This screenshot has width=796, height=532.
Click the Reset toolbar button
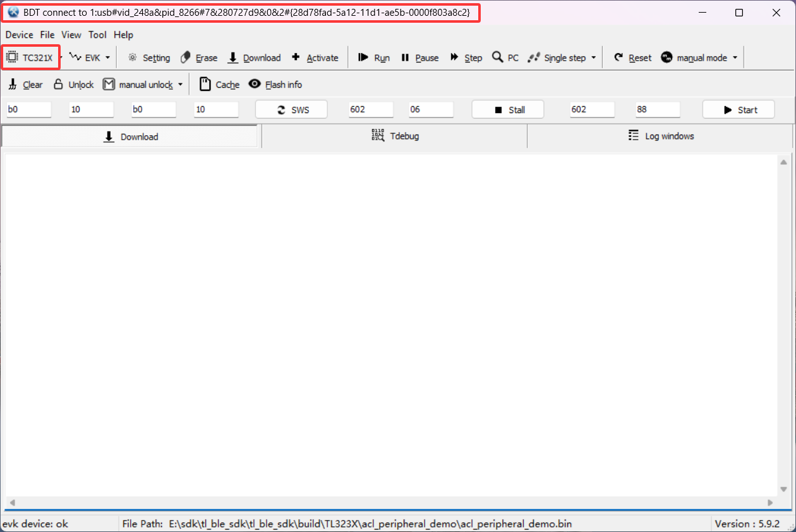coord(633,57)
